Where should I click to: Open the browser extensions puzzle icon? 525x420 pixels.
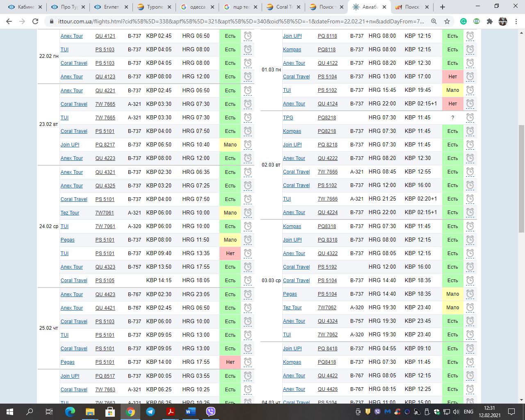[x=489, y=21]
